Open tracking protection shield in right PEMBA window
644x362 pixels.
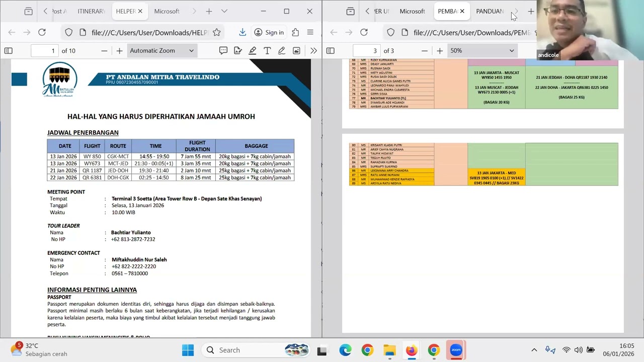coord(391,32)
